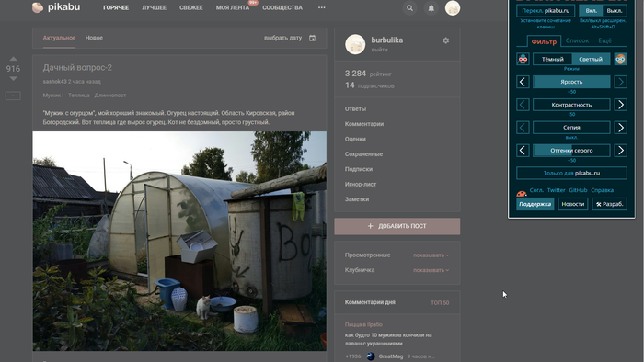Open the three-dots more menu in the navigation
The height and width of the screenshot is (362, 644).
pos(322,7)
